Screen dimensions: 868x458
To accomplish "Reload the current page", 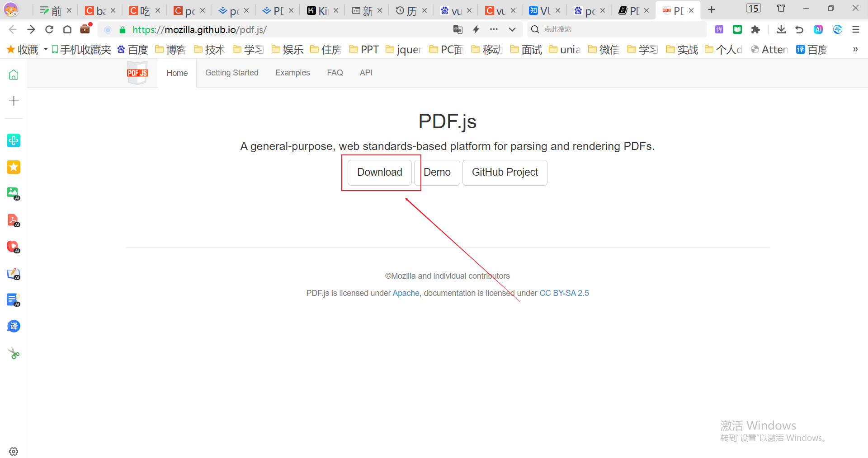I will tap(49, 30).
